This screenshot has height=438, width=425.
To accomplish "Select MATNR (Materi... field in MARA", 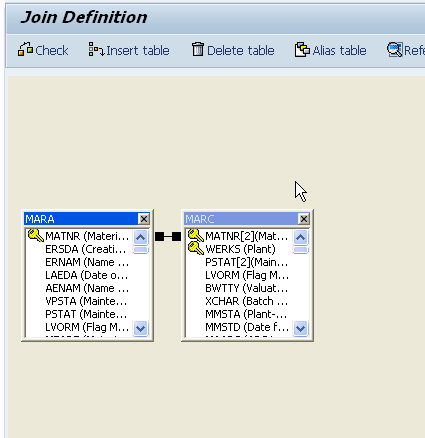I will [87, 236].
